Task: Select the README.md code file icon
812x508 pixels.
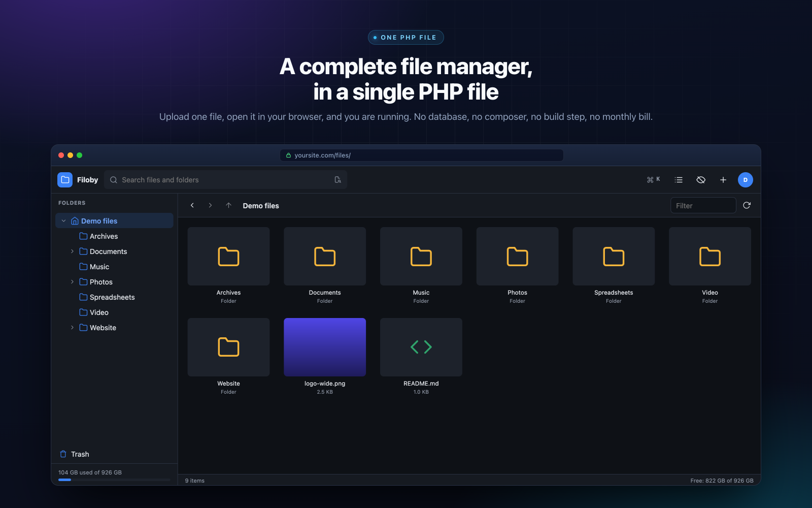Action: coord(421,347)
